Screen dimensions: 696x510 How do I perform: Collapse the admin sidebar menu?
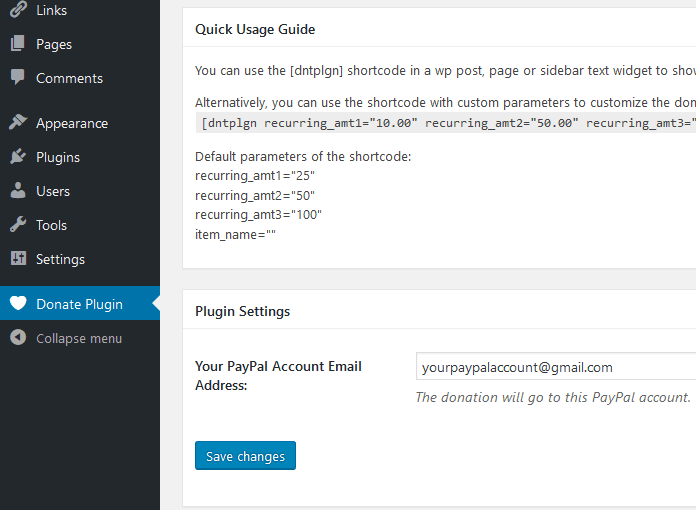pyautogui.click(x=79, y=338)
